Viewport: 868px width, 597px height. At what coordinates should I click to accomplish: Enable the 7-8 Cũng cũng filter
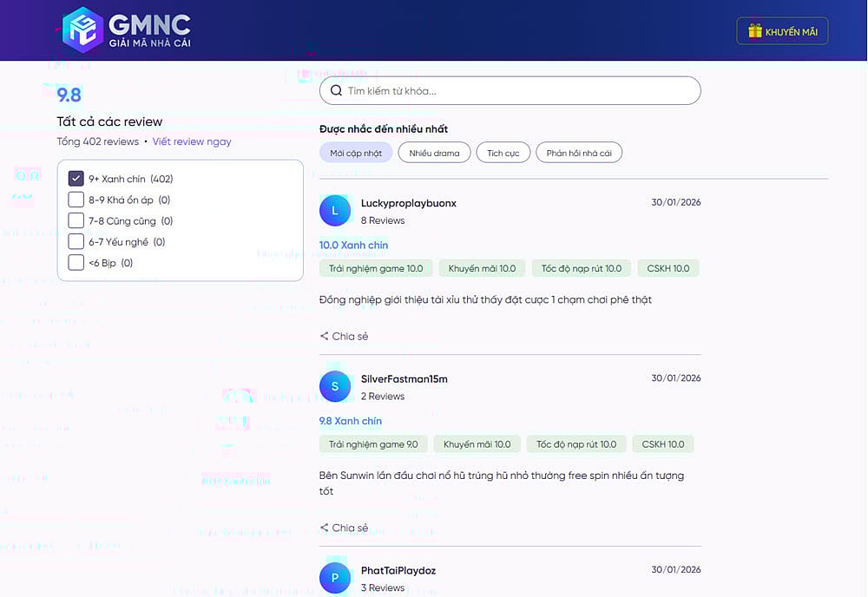click(x=75, y=220)
